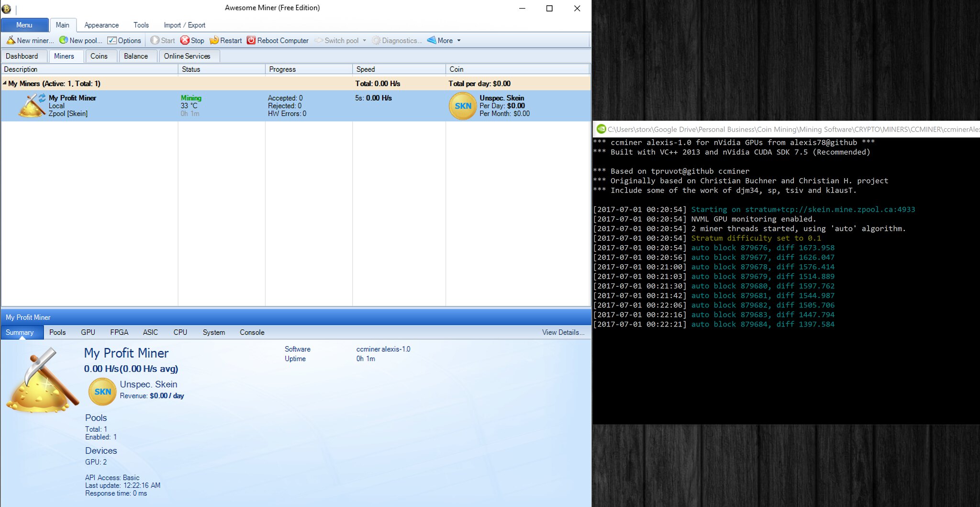Open the Switch pool dropdown arrow
Screen dimensions: 980x507
coord(365,40)
